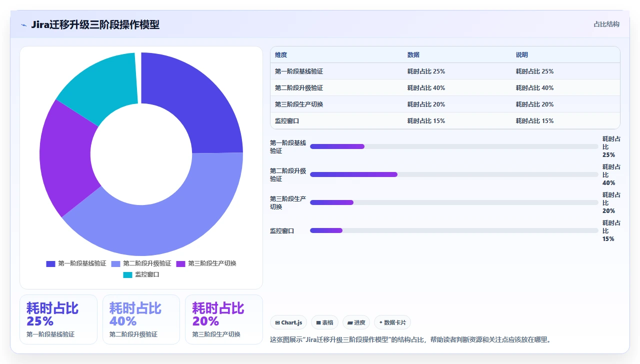This screenshot has width=640, height=364.
Task: Click the Chart.js tag button
Action: click(288, 322)
